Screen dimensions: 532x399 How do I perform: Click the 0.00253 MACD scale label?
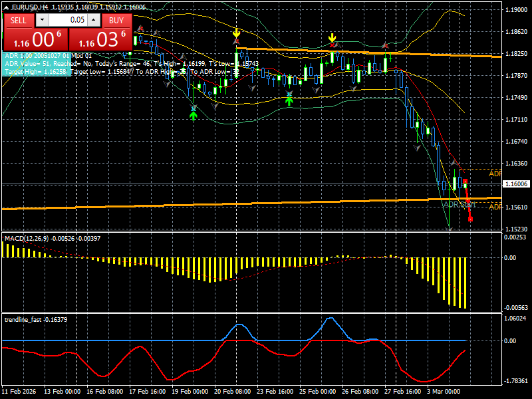tap(515, 237)
